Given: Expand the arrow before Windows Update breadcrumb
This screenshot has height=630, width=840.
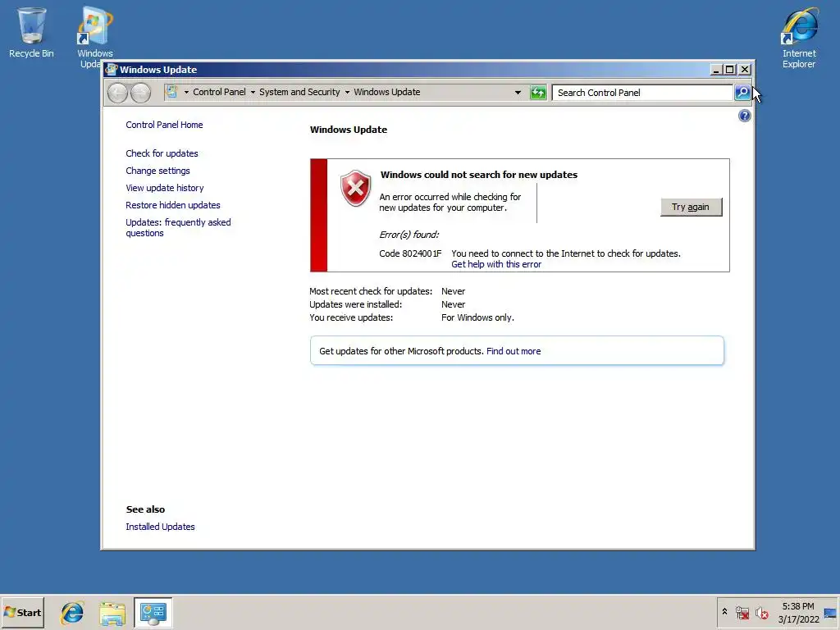Looking at the screenshot, I should pos(347,92).
